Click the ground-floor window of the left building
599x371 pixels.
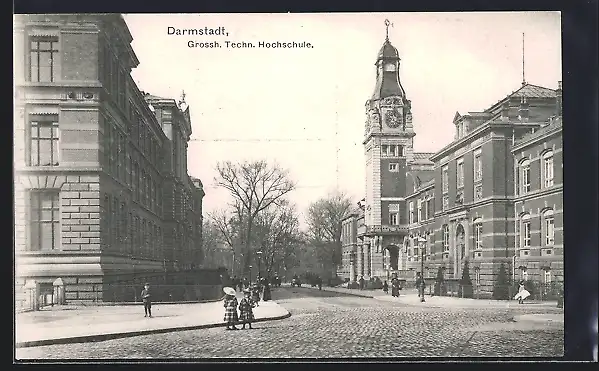coord(45,220)
